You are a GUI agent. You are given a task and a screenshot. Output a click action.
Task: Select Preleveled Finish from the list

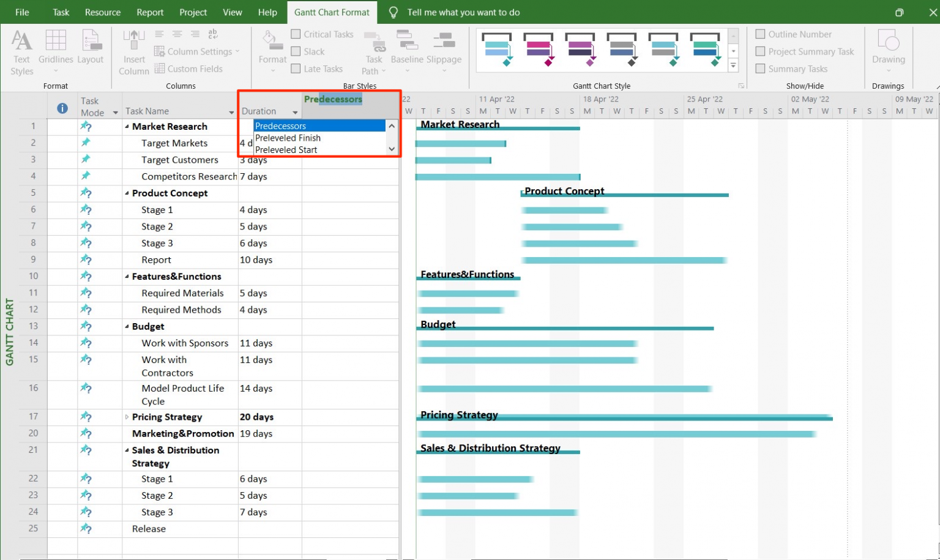click(288, 138)
